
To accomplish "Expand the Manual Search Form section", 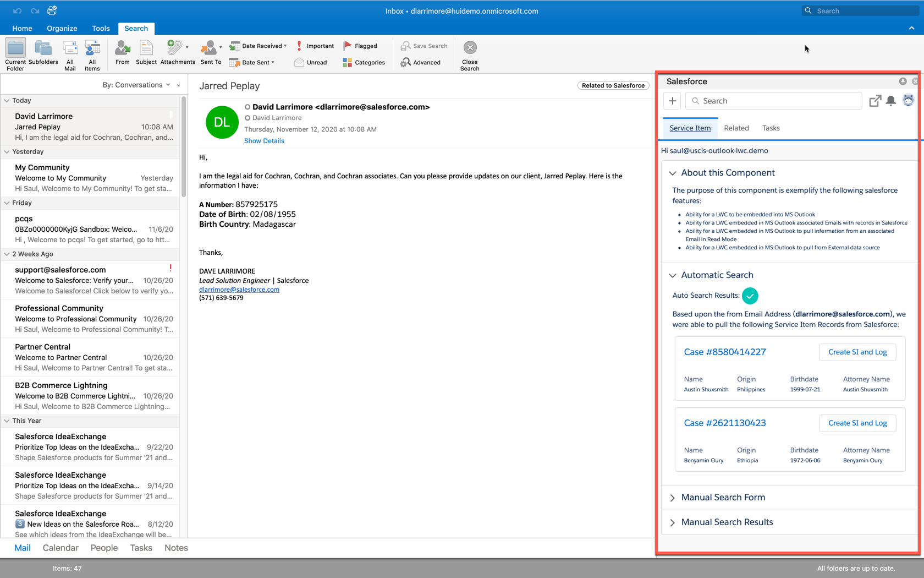I will 672,498.
